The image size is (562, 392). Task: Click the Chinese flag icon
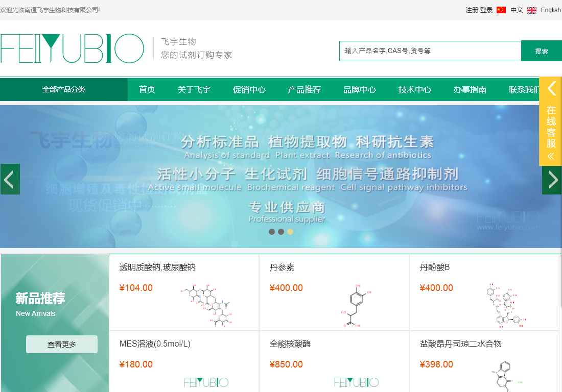(x=501, y=10)
